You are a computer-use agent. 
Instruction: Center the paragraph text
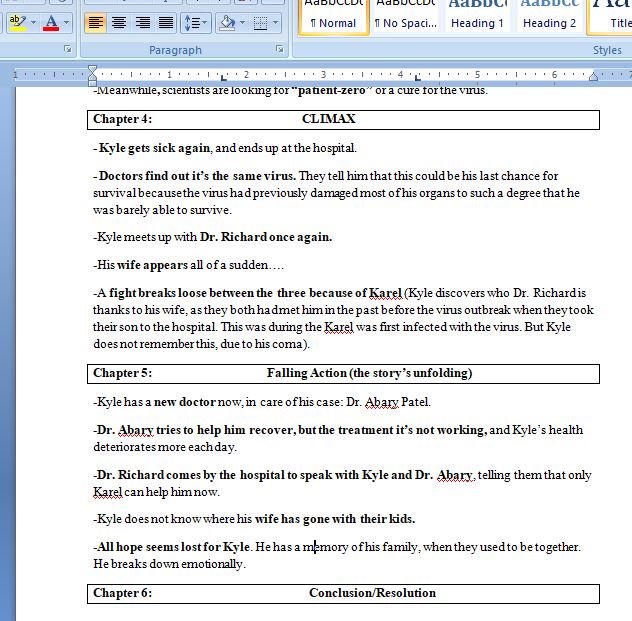(x=119, y=22)
